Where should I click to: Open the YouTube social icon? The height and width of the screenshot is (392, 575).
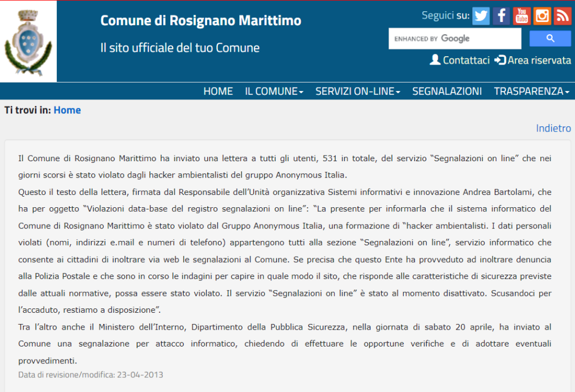click(522, 16)
